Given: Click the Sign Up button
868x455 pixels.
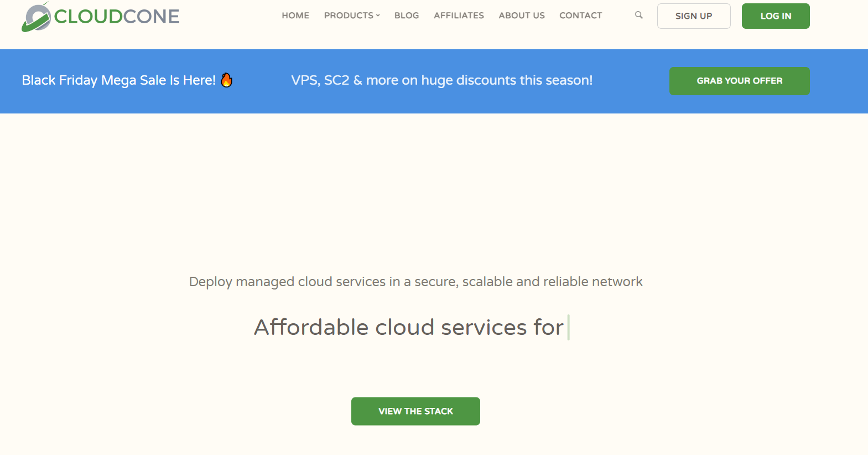Looking at the screenshot, I should coord(694,16).
